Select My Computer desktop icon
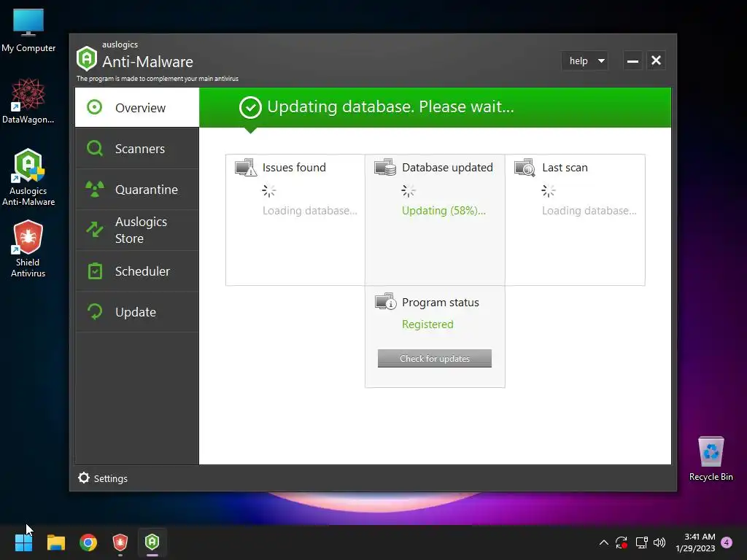The width and height of the screenshot is (747, 560). pos(28,31)
